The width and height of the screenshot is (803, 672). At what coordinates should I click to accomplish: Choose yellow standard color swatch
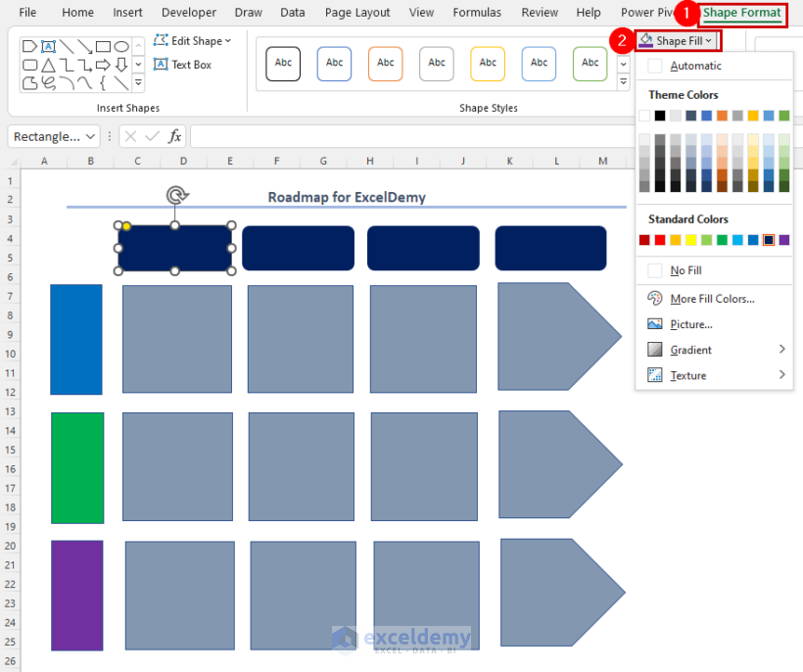point(690,240)
